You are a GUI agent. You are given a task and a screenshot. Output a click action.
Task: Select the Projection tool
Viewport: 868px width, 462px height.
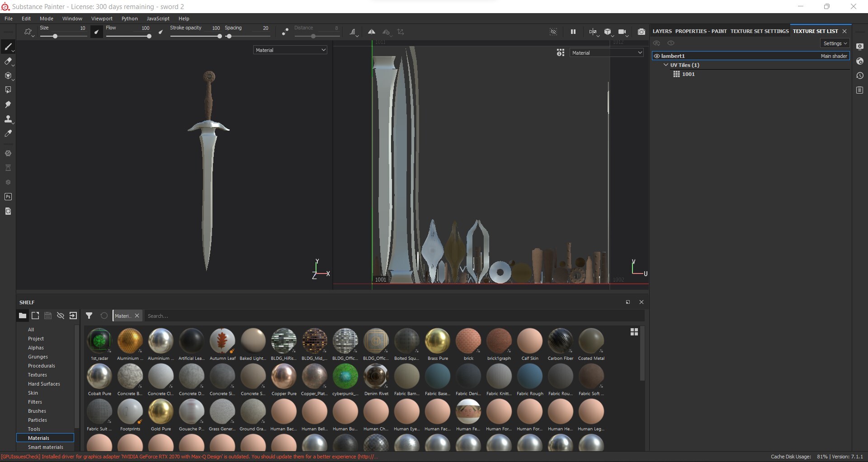click(8, 76)
